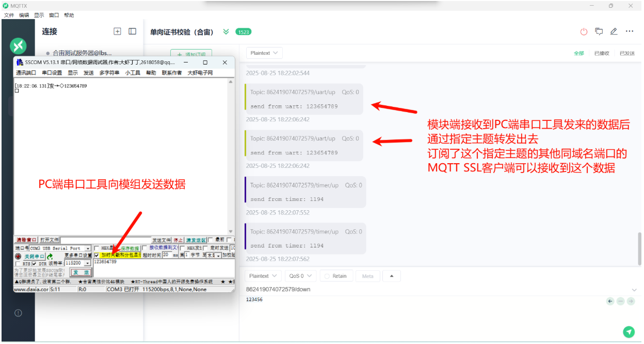The height and width of the screenshot is (344, 644).
Task: Open the 115200 baud rate dropdown
Action: click(77, 263)
